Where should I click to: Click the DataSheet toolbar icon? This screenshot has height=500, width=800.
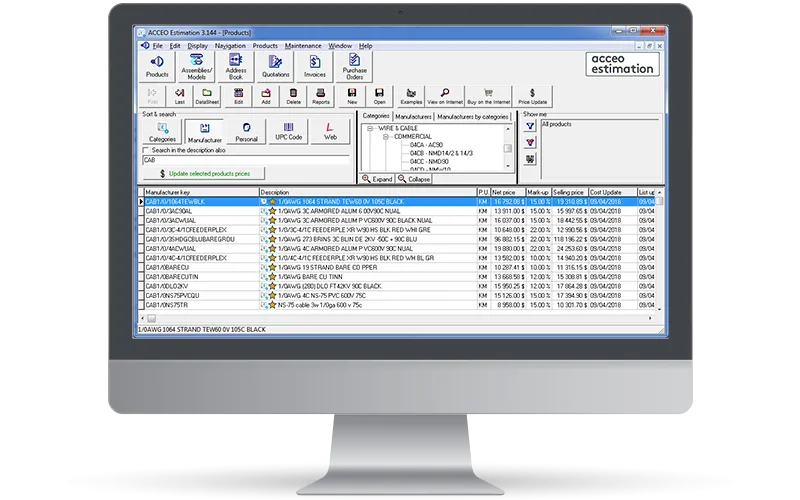[207, 97]
